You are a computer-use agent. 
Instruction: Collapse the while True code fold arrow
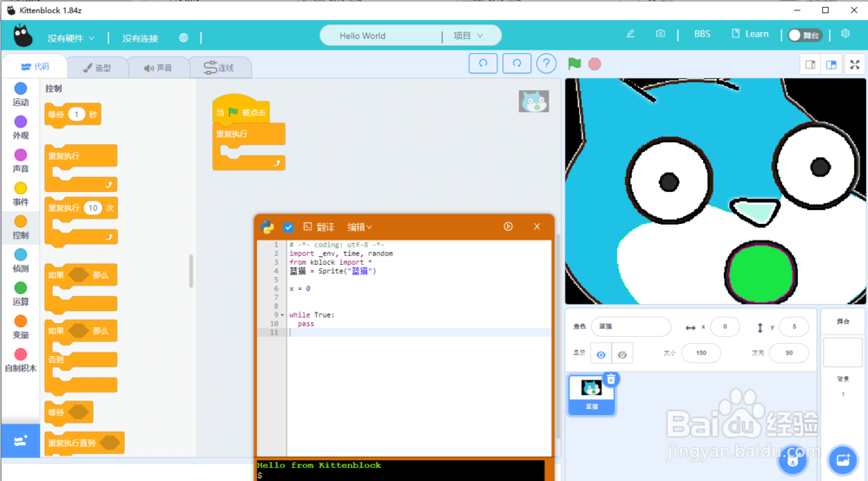[x=282, y=315]
